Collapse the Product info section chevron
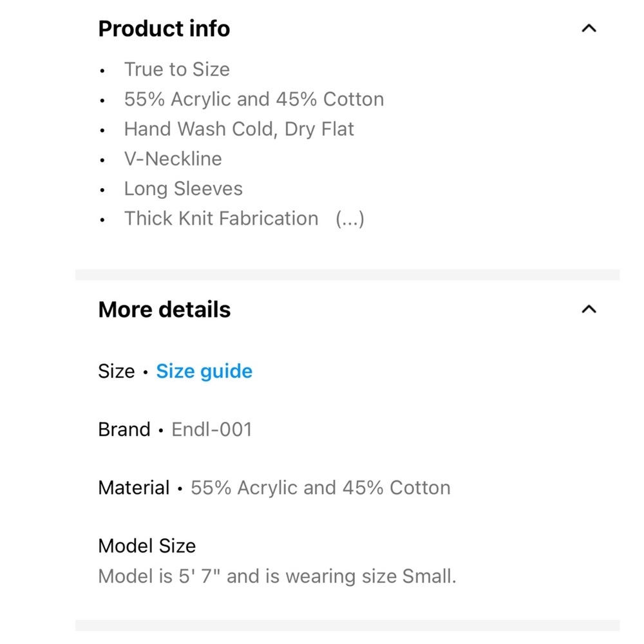This screenshot has height=644, width=644. (589, 28)
